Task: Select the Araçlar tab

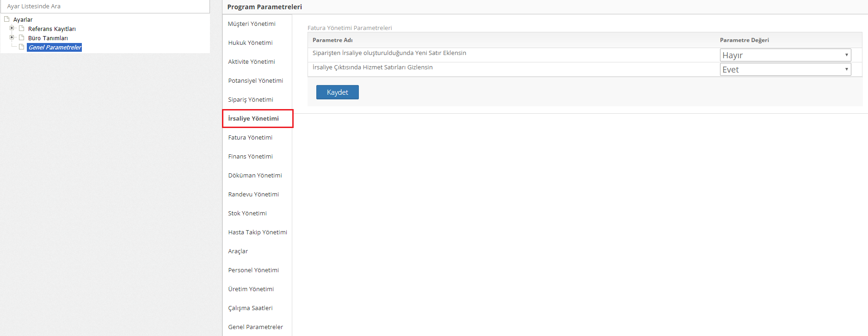Action: point(238,251)
